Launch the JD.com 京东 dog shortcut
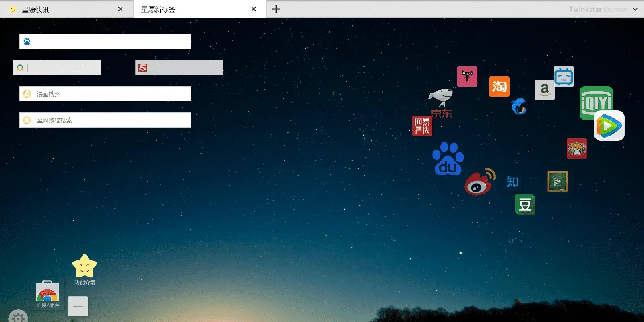The height and width of the screenshot is (322, 644). point(441,103)
